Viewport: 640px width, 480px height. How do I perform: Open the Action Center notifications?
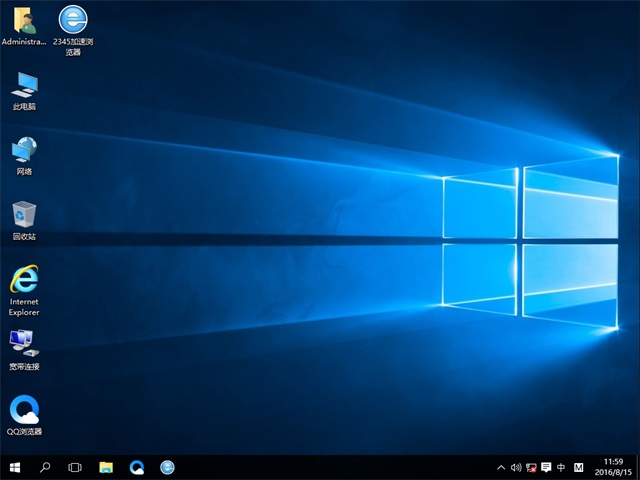click(x=546, y=467)
